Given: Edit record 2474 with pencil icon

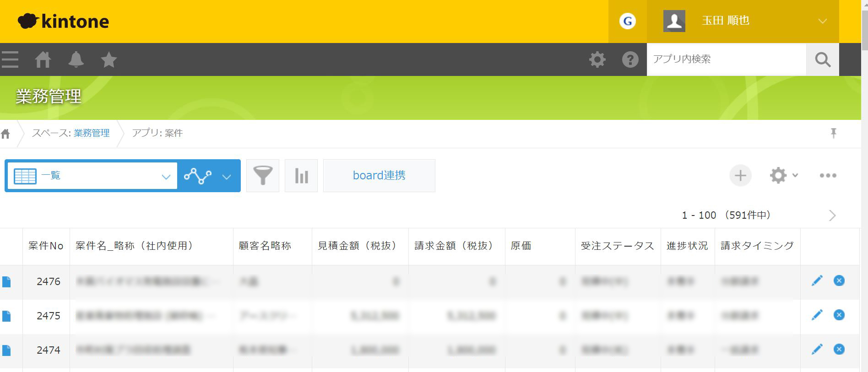Looking at the screenshot, I should [817, 349].
